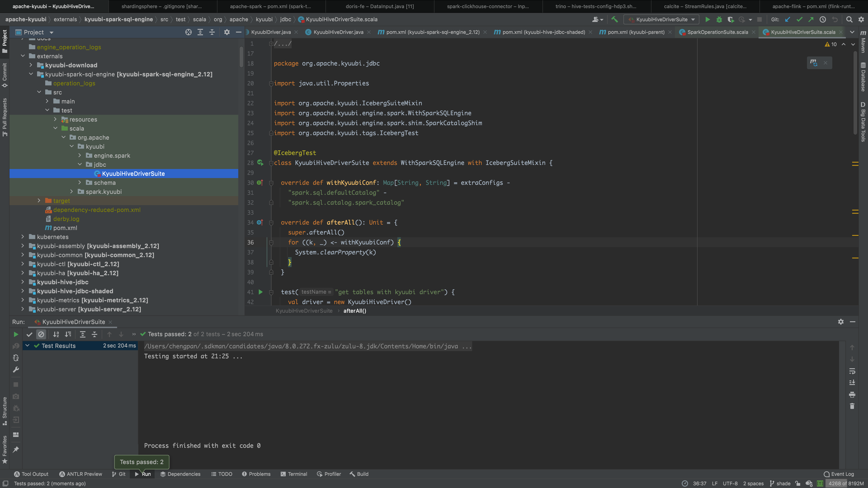Click the Show Git history clock icon

(823, 19)
